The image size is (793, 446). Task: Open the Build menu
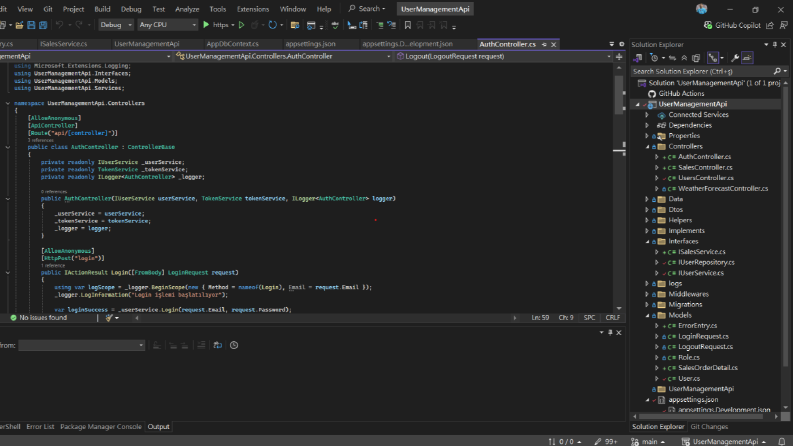[x=102, y=9]
